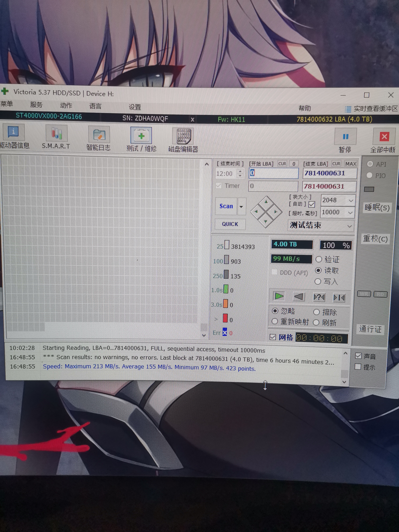Screen dimensions: 399x532
Task: Click the reverse play arrow button
Action: (299, 297)
